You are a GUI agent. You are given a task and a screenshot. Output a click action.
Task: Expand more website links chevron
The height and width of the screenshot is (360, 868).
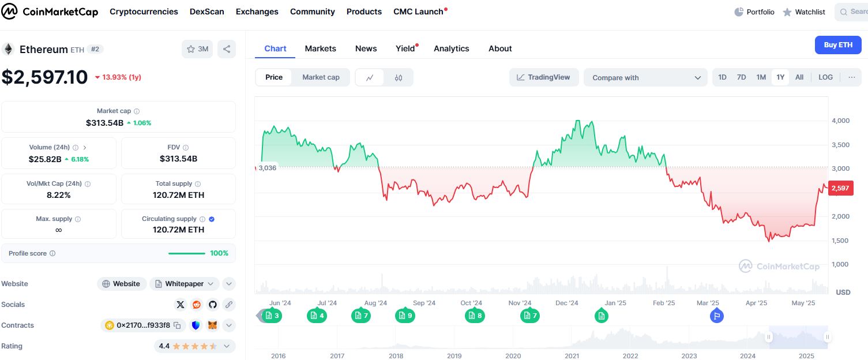pyautogui.click(x=229, y=284)
